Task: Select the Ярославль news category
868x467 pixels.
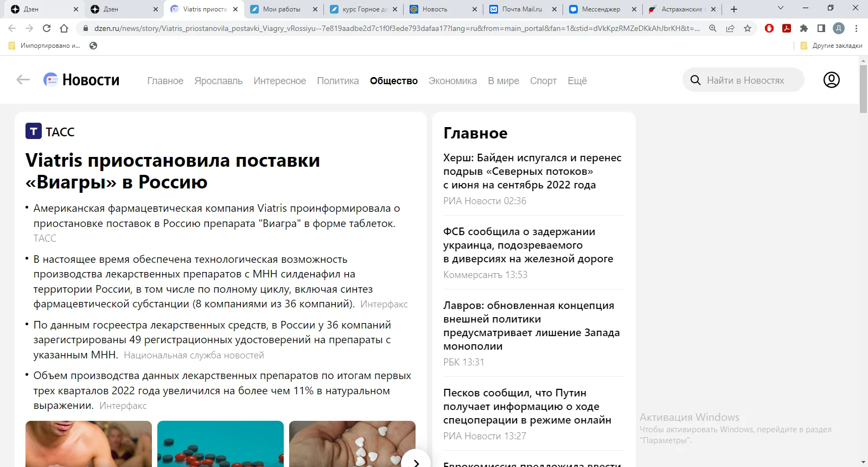Action: (219, 81)
